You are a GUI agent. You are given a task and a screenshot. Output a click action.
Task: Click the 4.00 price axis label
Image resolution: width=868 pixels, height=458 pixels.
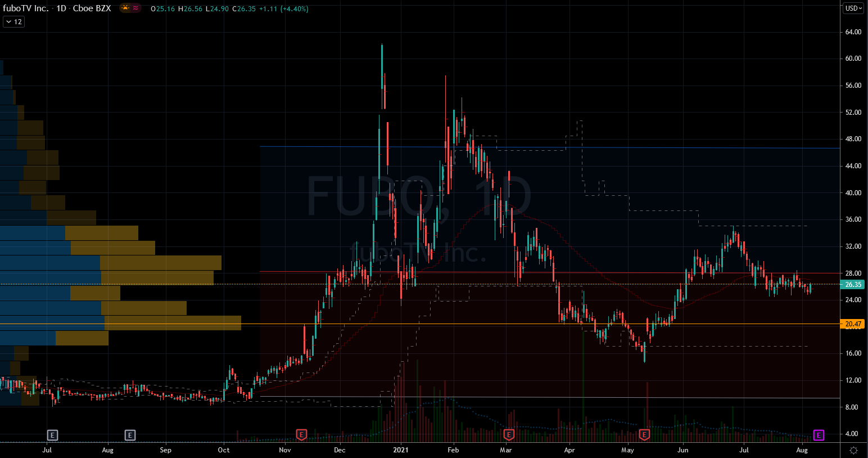click(853, 434)
